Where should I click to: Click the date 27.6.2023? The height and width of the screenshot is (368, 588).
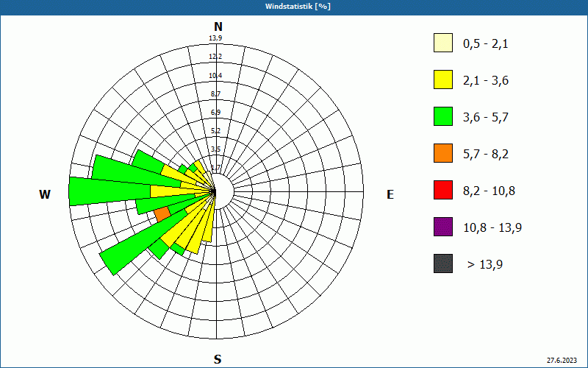click(x=562, y=361)
